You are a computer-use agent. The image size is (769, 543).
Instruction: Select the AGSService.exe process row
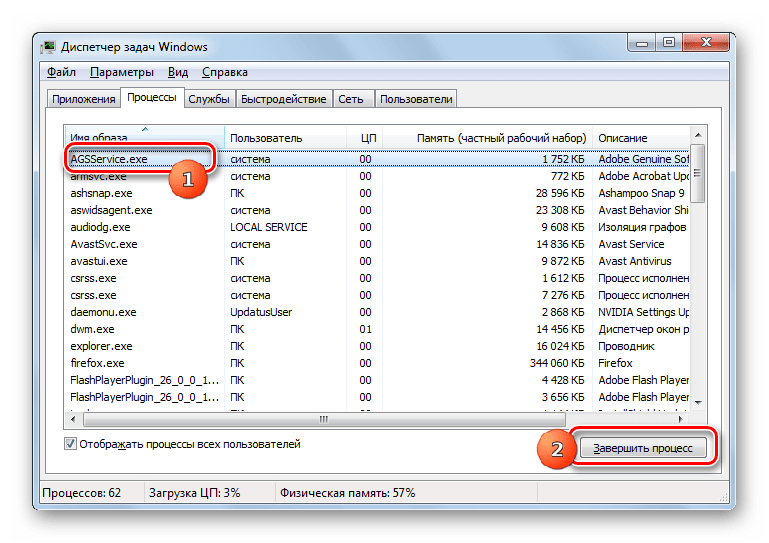click(377, 159)
